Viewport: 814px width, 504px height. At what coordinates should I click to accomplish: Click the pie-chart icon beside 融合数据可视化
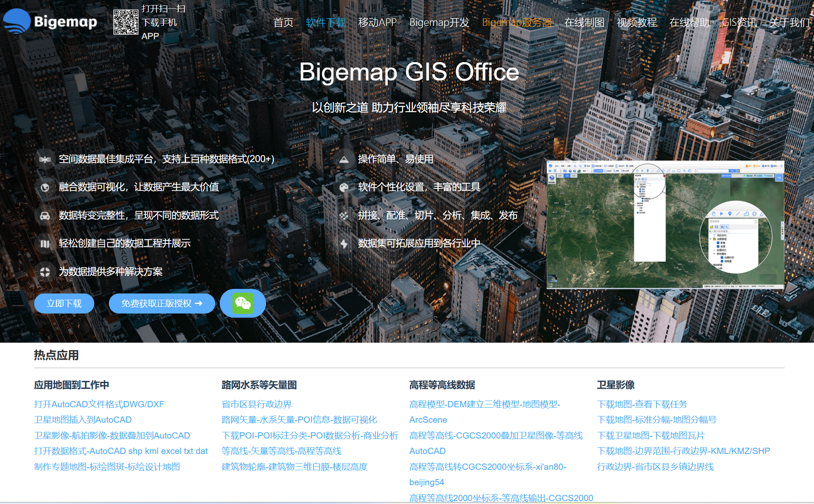pos(45,188)
